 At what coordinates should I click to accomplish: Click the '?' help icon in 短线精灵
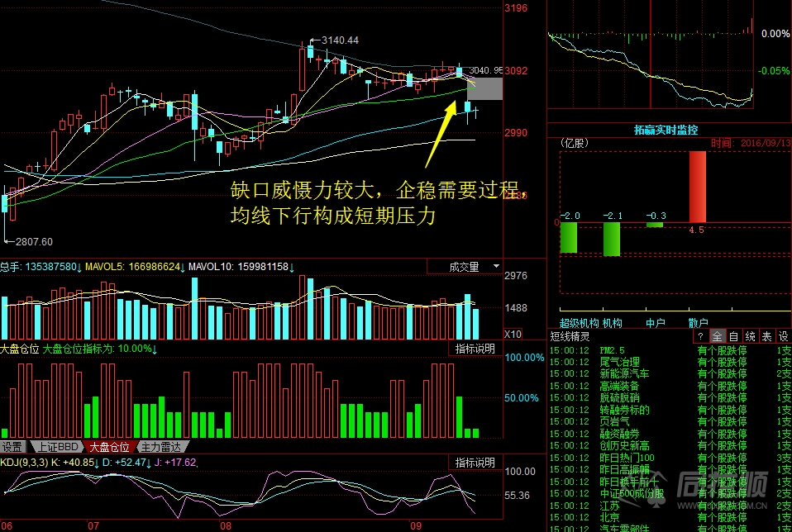pyautogui.click(x=700, y=336)
